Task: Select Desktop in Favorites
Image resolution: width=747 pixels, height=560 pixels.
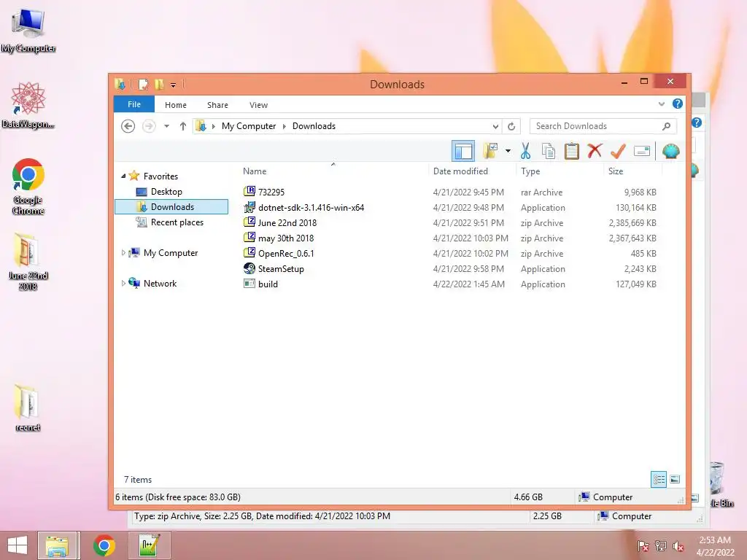Action: (166, 192)
